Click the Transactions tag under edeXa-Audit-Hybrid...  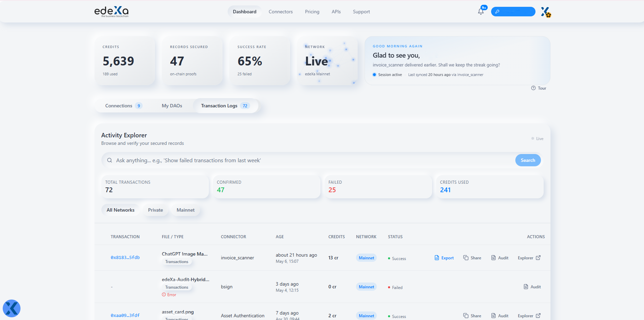pos(177,287)
